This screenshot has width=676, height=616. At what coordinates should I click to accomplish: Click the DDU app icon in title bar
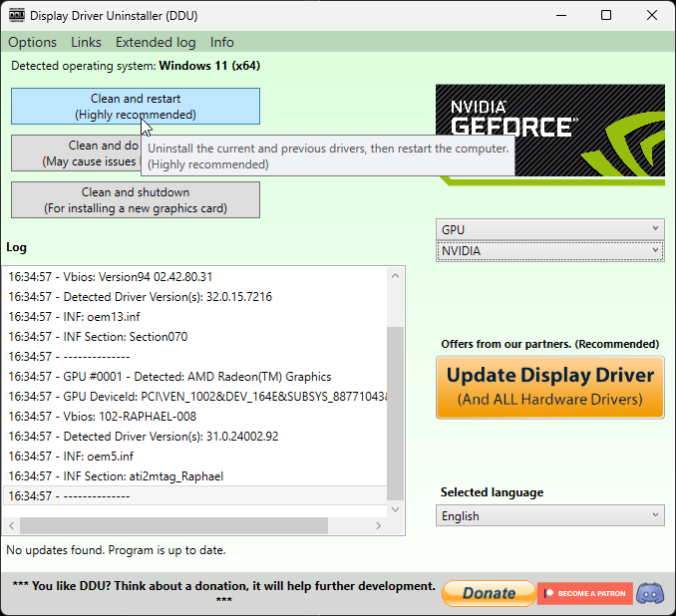coord(17,15)
